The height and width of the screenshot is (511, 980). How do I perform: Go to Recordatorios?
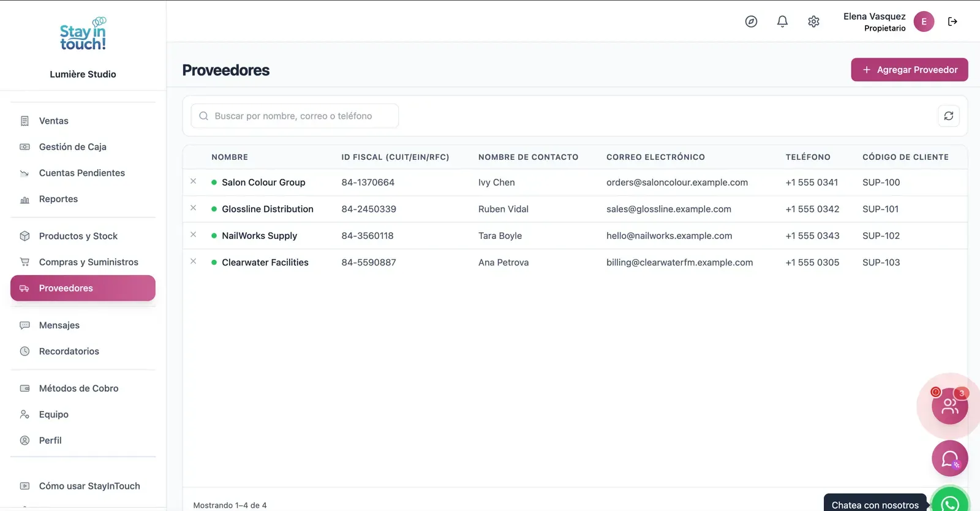click(x=83, y=351)
